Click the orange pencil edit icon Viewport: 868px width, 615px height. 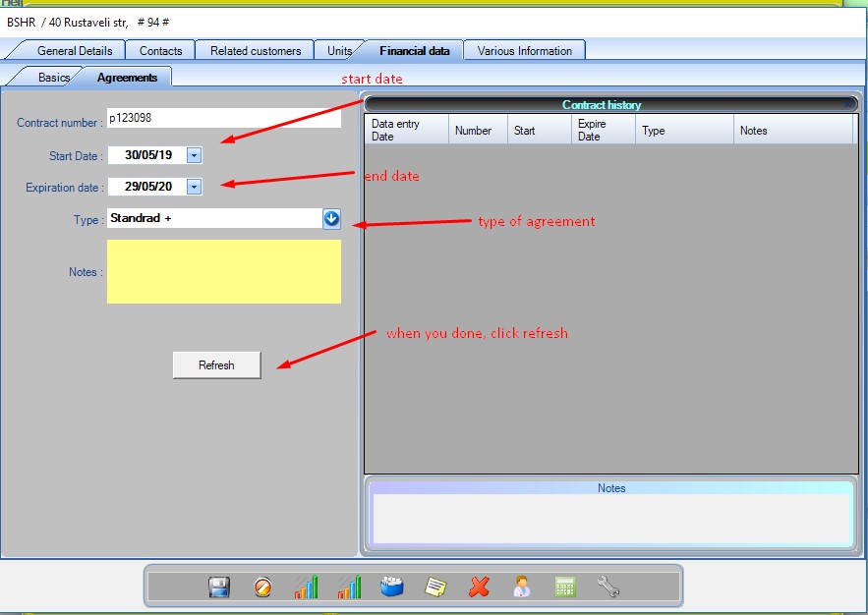coord(262,587)
